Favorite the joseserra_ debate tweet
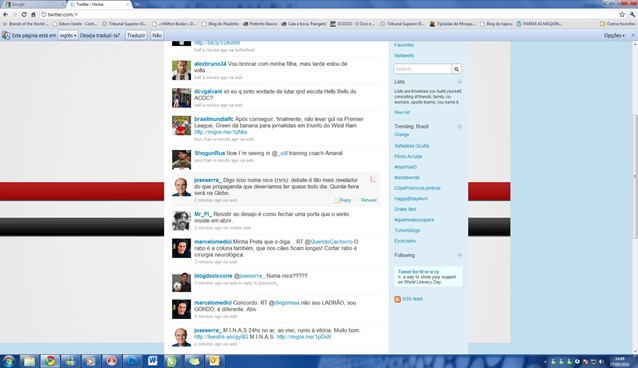Image resolution: width=638 pixels, height=368 pixels. tap(373, 179)
